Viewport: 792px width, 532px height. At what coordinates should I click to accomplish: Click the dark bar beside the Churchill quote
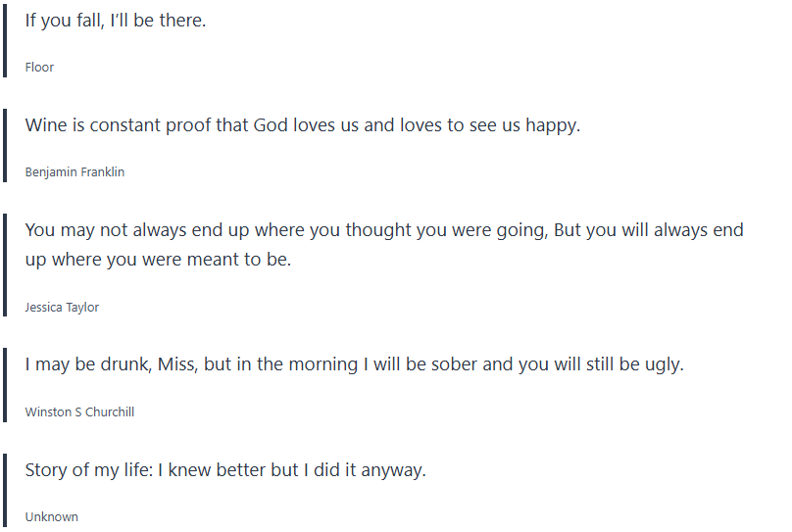pos(4,384)
